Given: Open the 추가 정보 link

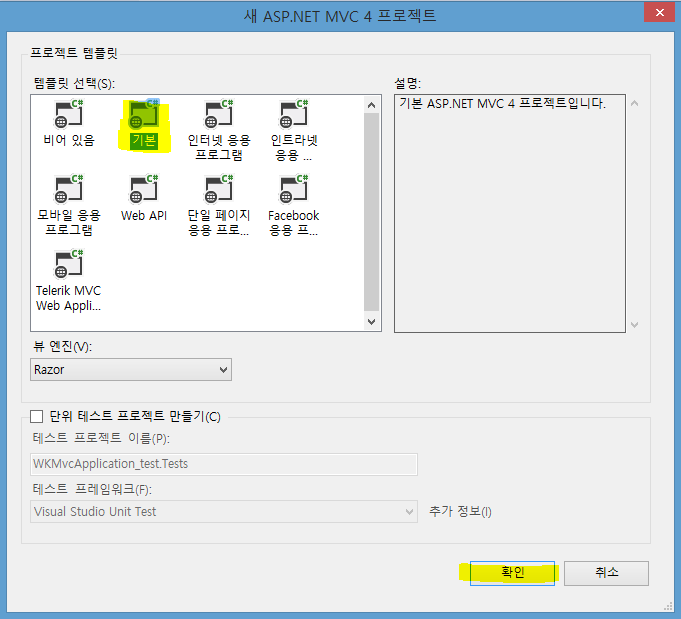Looking at the screenshot, I should click(460, 511).
